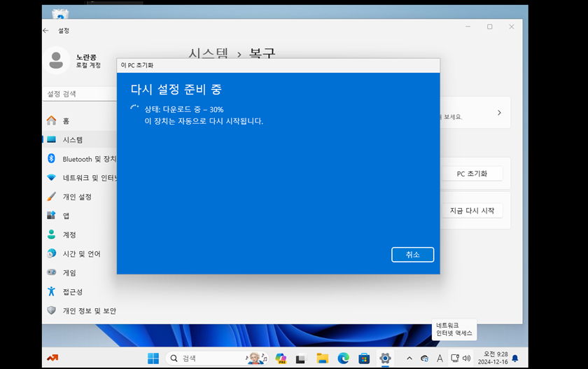Open Copilot from the taskbar
The height and width of the screenshot is (369, 588).
(x=281, y=358)
